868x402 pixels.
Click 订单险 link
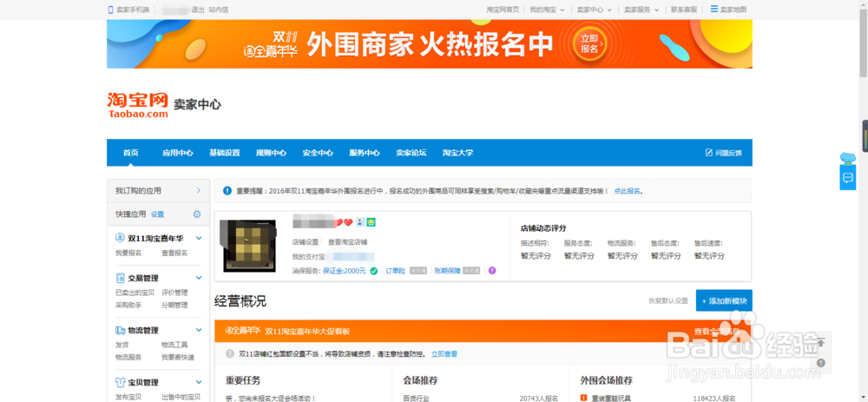pos(395,271)
